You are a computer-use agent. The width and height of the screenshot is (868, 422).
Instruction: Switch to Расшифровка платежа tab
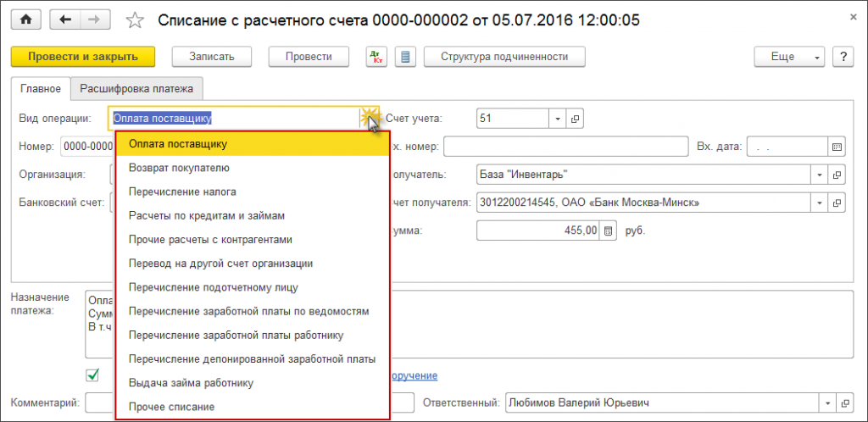136,88
